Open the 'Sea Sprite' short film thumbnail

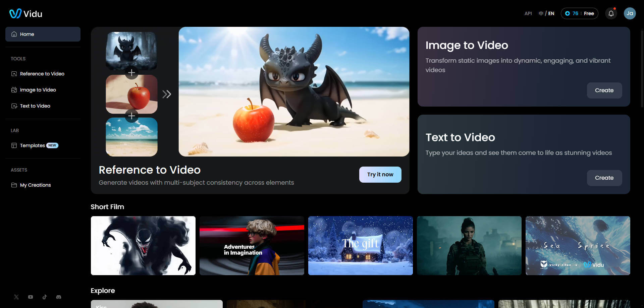coord(578,246)
